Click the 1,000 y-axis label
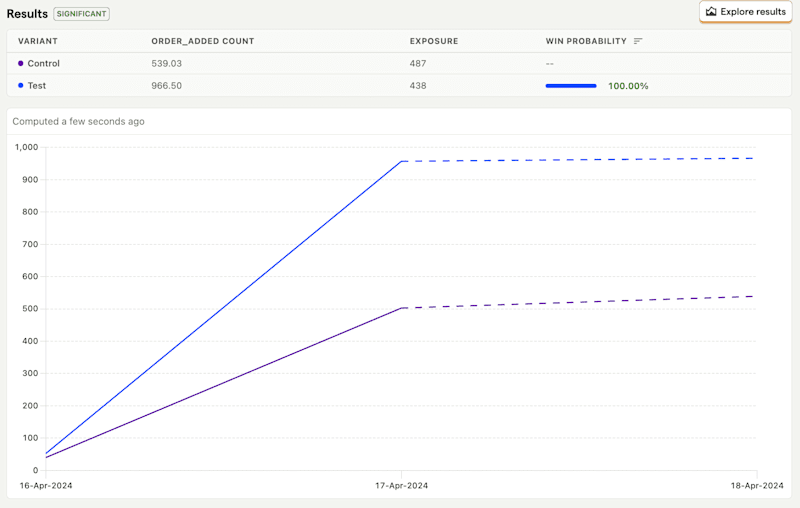 pyautogui.click(x=27, y=147)
